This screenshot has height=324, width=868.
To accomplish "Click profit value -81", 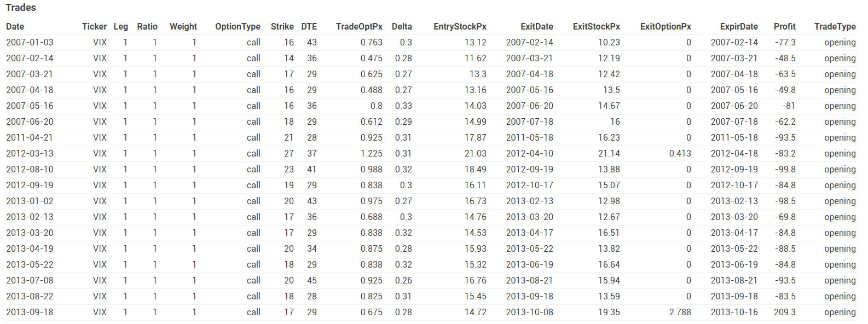I will (x=789, y=106).
